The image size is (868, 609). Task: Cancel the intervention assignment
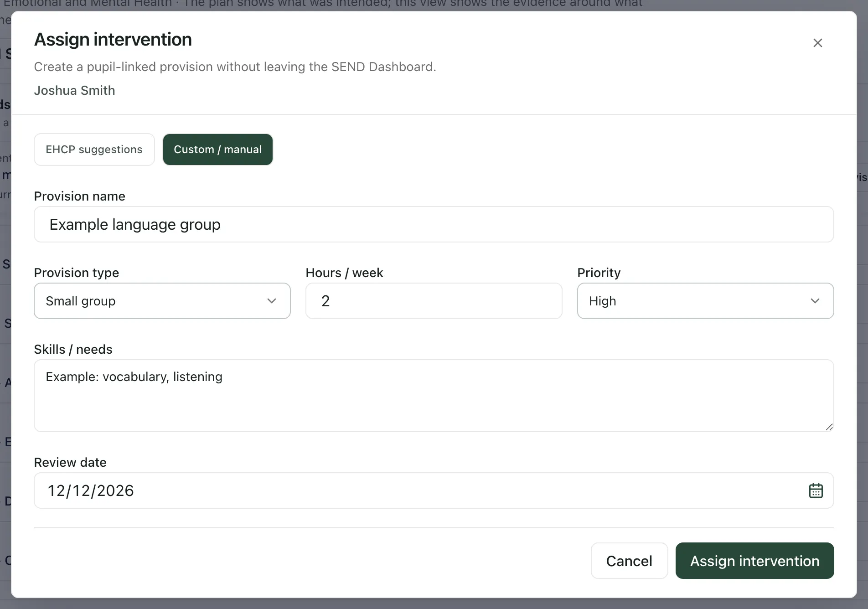[629, 561]
